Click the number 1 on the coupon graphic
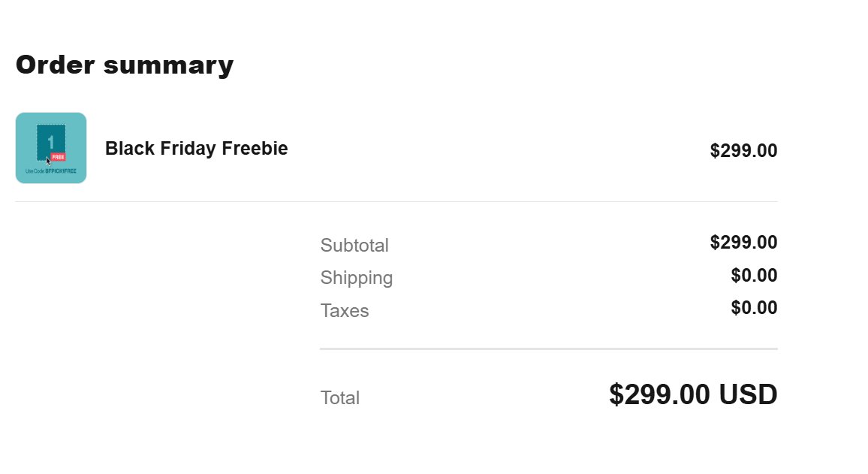 tap(50, 141)
